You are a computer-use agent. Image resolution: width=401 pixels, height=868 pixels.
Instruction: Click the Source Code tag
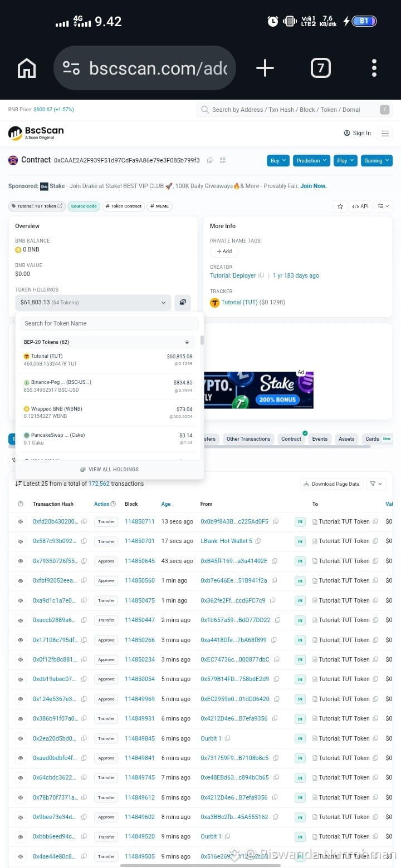(x=84, y=206)
